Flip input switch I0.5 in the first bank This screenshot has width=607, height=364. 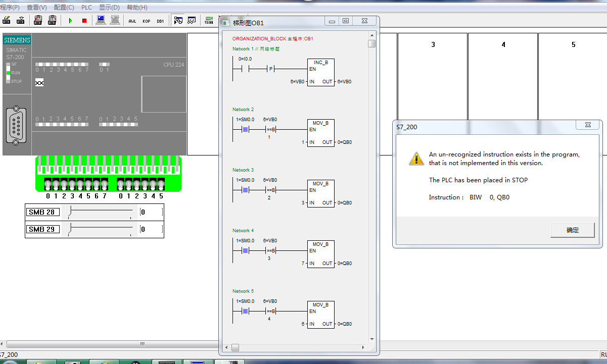tap(88, 184)
